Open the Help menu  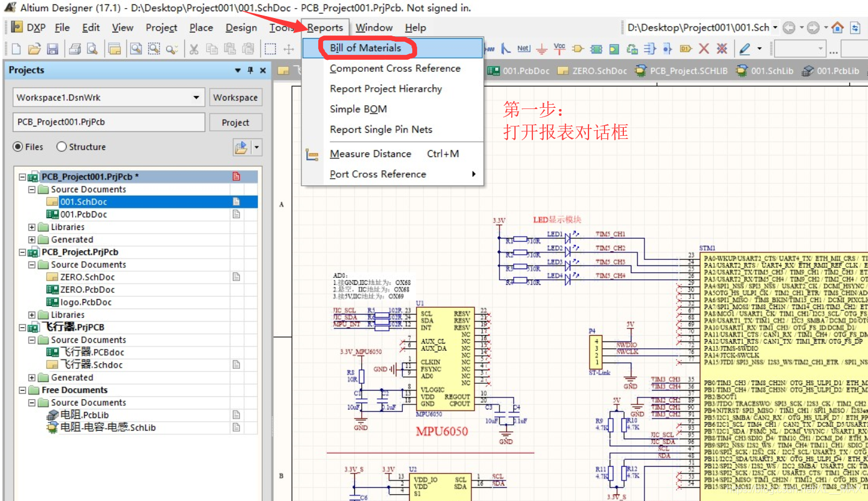(415, 27)
